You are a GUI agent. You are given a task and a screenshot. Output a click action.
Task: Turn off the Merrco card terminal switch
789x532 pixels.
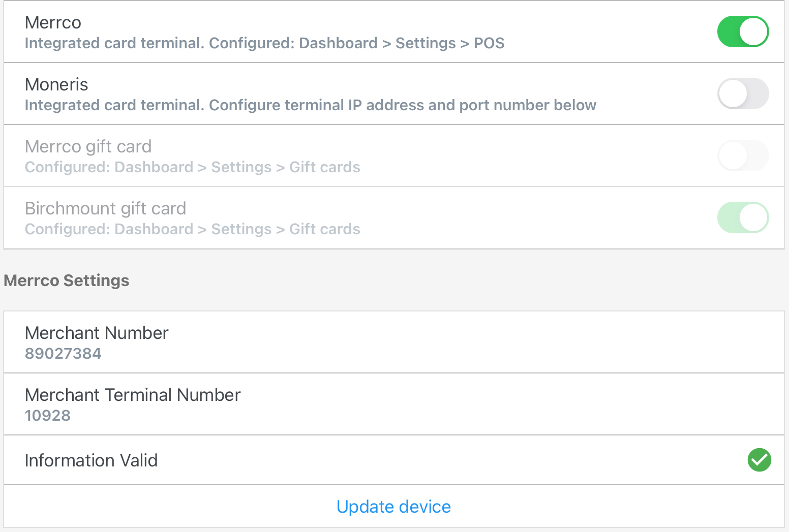[x=742, y=32]
